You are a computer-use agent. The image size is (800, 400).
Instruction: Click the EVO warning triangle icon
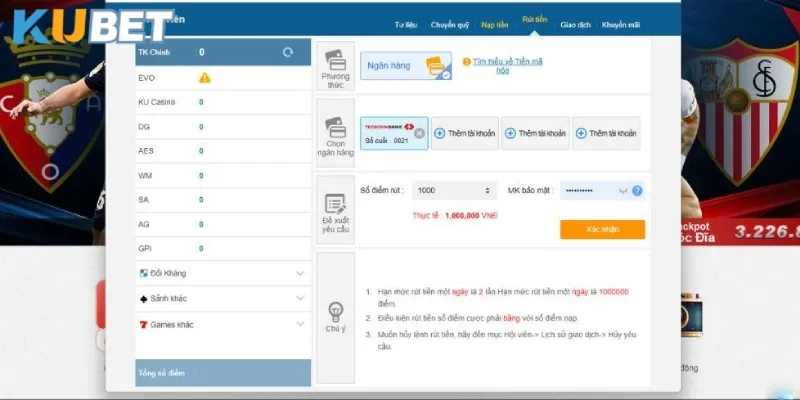pos(204,77)
